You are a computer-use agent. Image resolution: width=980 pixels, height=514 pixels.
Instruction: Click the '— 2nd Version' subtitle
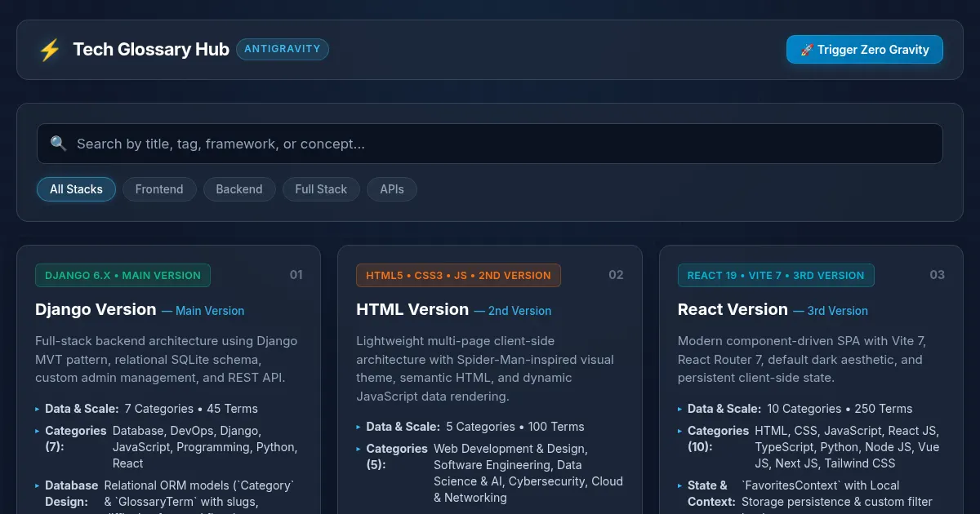click(x=513, y=311)
